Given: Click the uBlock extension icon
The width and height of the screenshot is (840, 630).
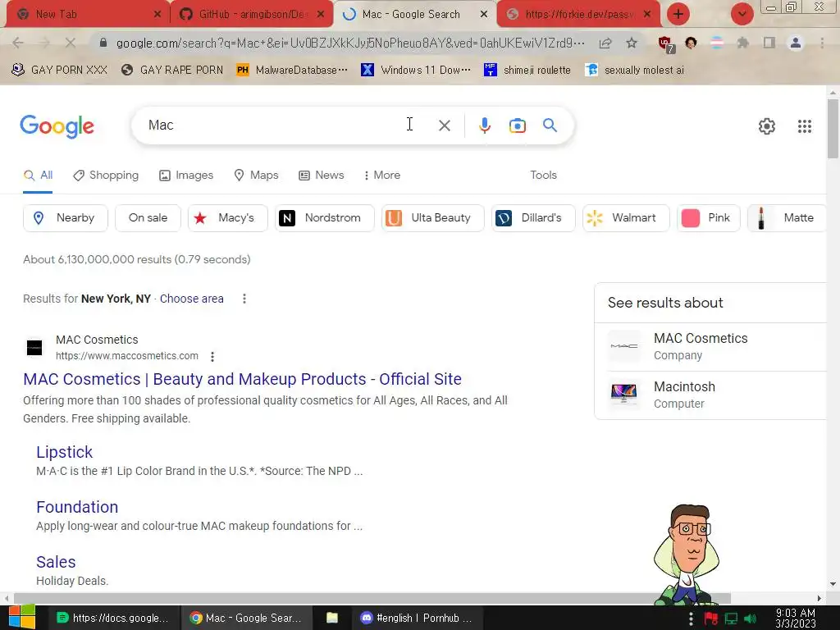Looking at the screenshot, I should pyautogui.click(x=666, y=44).
